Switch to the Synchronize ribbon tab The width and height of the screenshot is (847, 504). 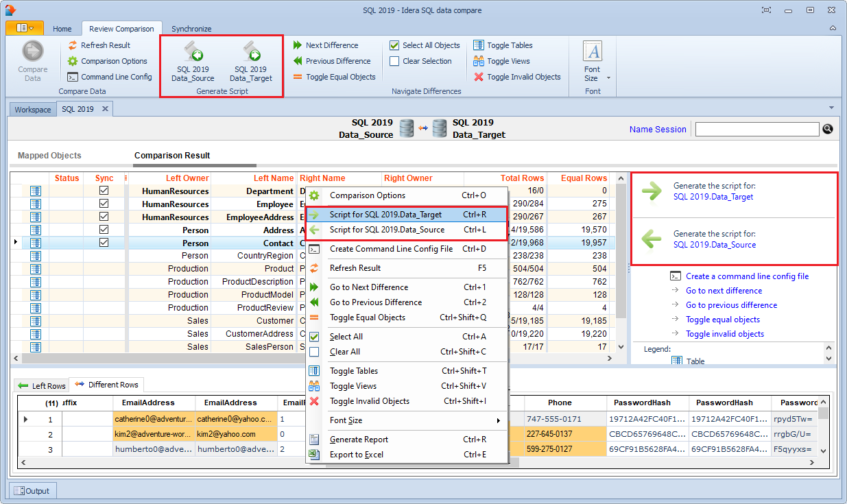191,29
